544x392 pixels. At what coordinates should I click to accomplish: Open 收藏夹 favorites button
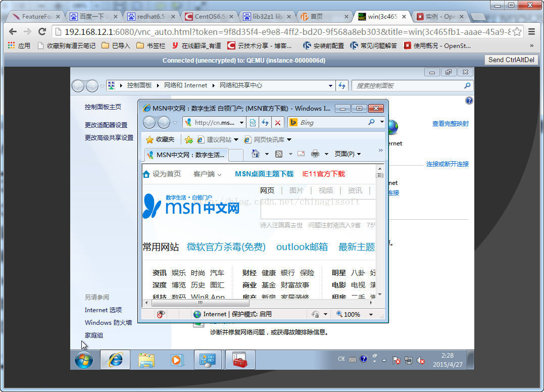pyautogui.click(x=160, y=139)
